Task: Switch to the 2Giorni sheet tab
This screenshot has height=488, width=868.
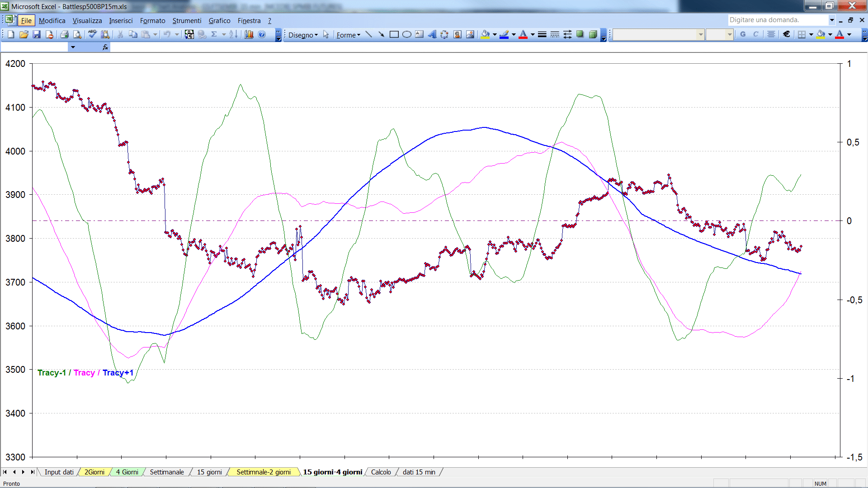Action: [x=94, y=472]
